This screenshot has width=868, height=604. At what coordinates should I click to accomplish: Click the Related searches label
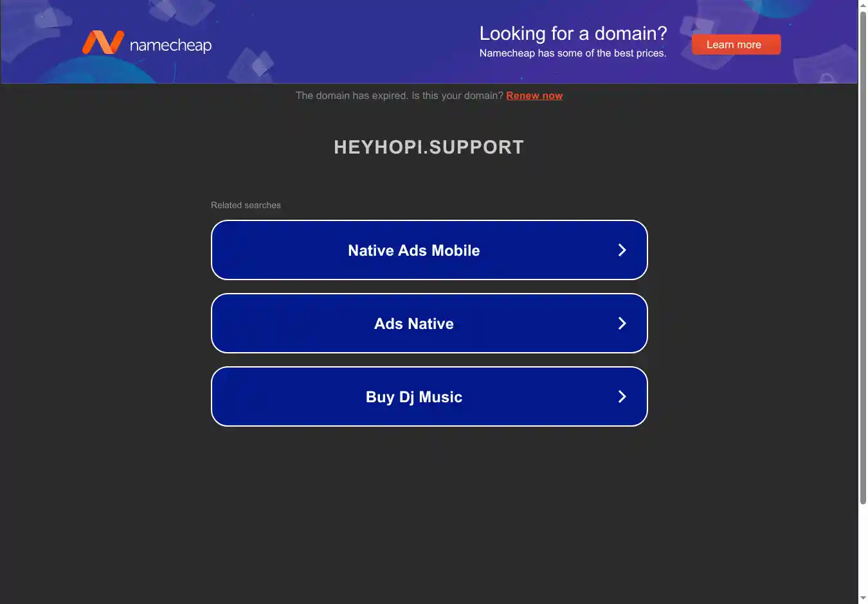[246, 205]
